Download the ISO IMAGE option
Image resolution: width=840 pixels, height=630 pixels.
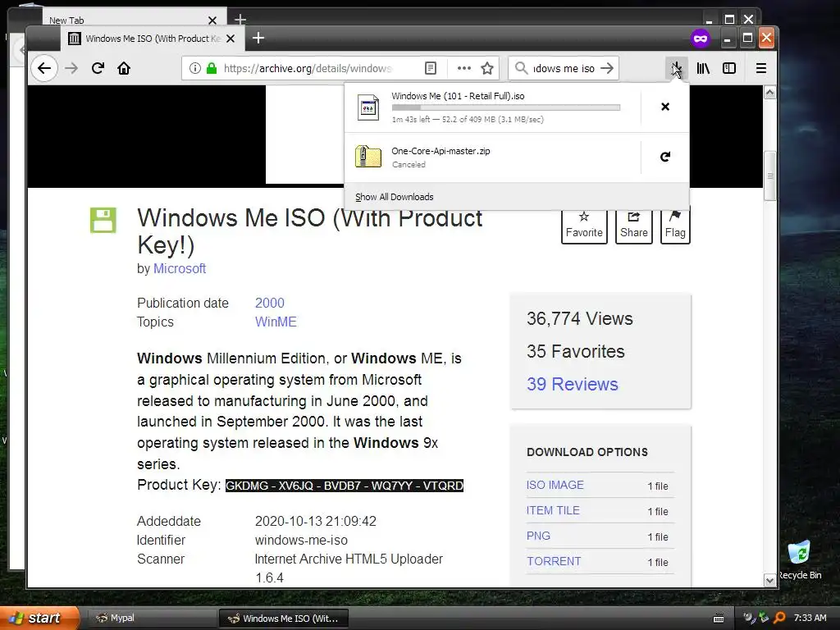click(x=555, y=485)
